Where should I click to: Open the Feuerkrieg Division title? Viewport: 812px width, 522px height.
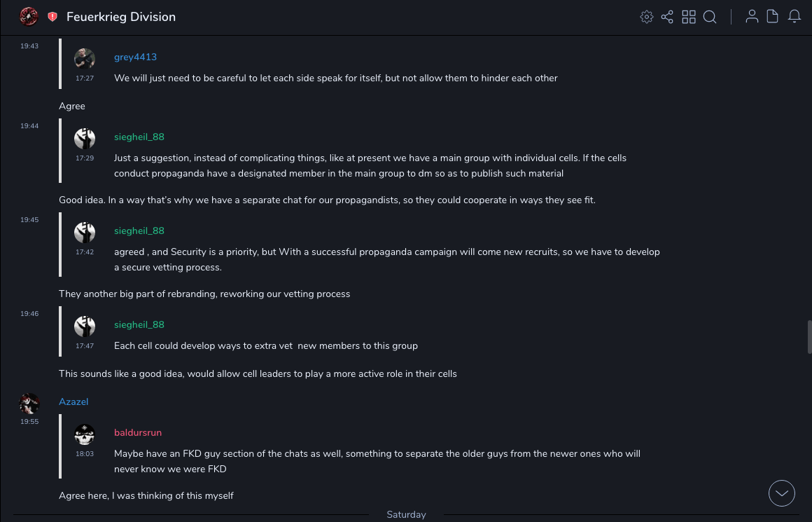[121, 17]
